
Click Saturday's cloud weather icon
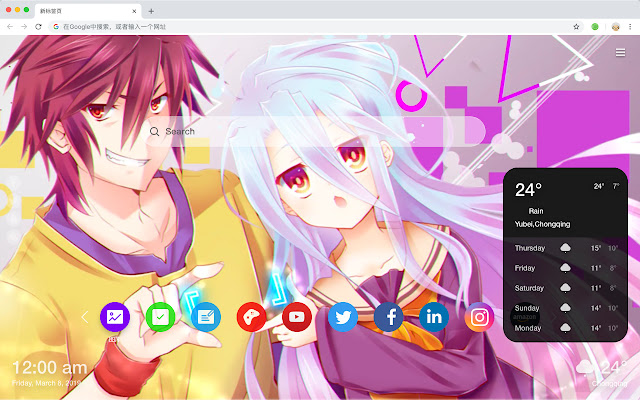click(x=565, y=288)
